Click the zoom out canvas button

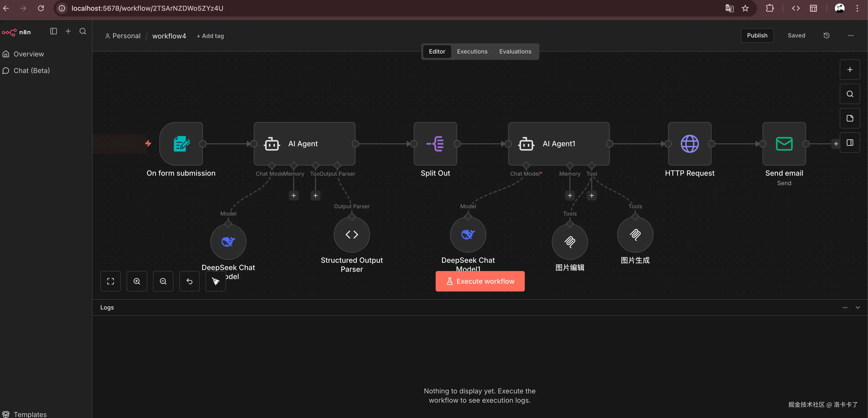pos(163,281)
